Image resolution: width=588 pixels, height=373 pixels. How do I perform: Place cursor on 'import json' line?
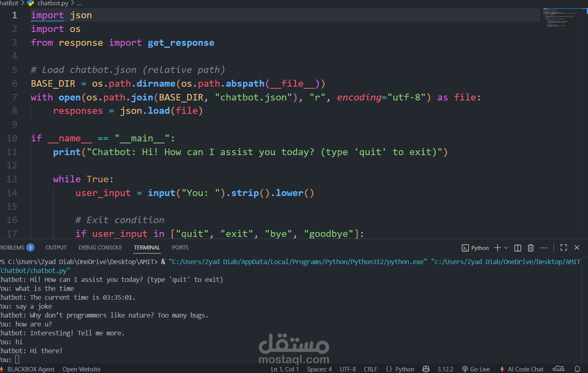click(x=62, y=15)
